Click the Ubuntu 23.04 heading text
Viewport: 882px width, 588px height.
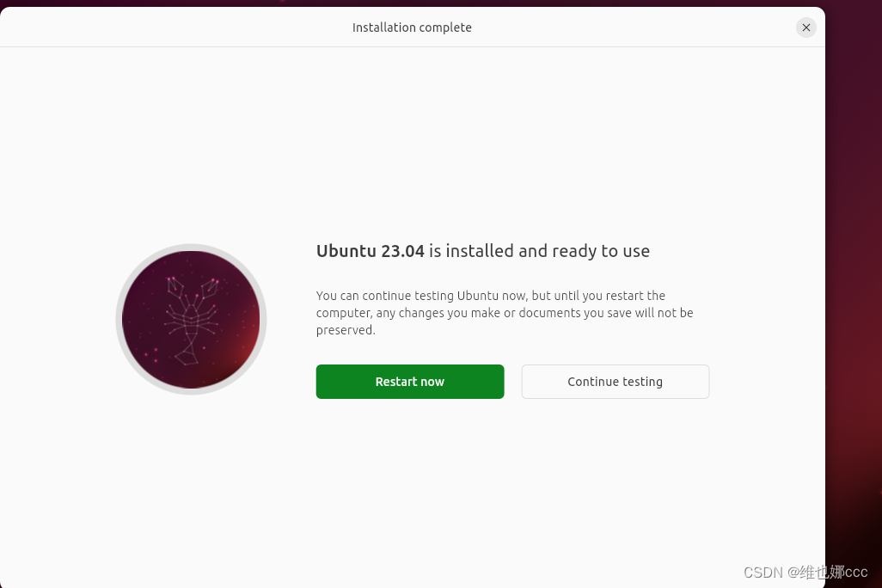pos(370,250)
